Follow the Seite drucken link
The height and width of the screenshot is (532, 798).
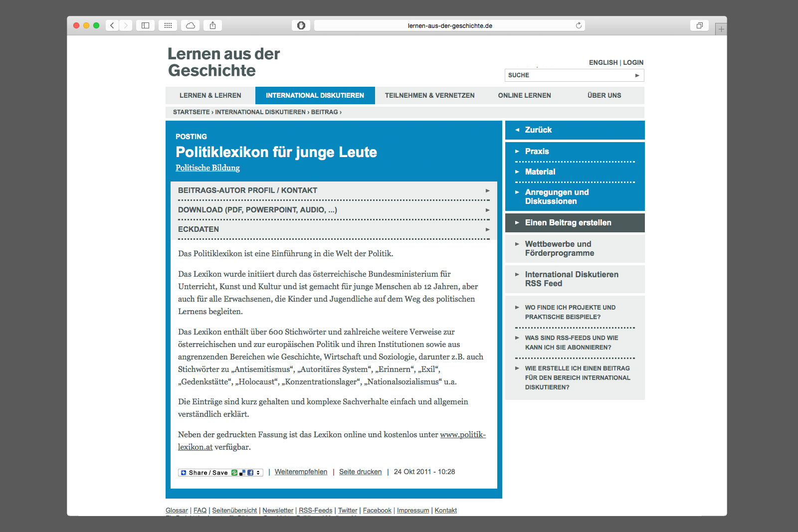[360, 472]
